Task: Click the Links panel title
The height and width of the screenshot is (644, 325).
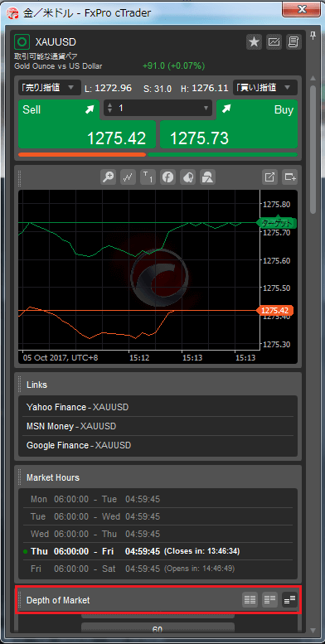Action: click(x=36, y=385)
